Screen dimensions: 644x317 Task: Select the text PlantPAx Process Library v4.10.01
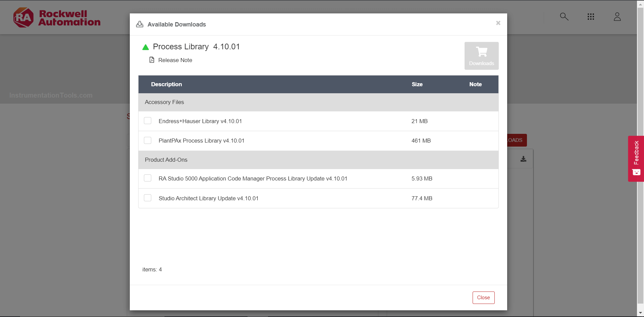[201, 141]
